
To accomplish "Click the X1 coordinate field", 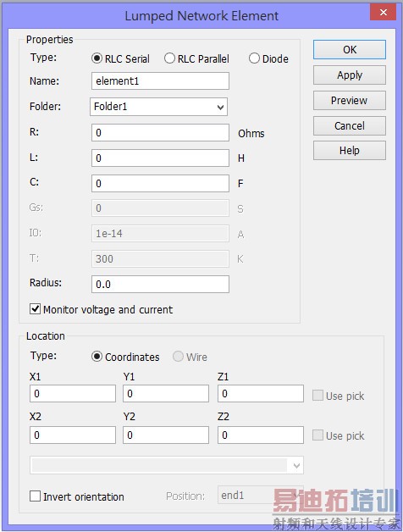I will click(73, 394).
